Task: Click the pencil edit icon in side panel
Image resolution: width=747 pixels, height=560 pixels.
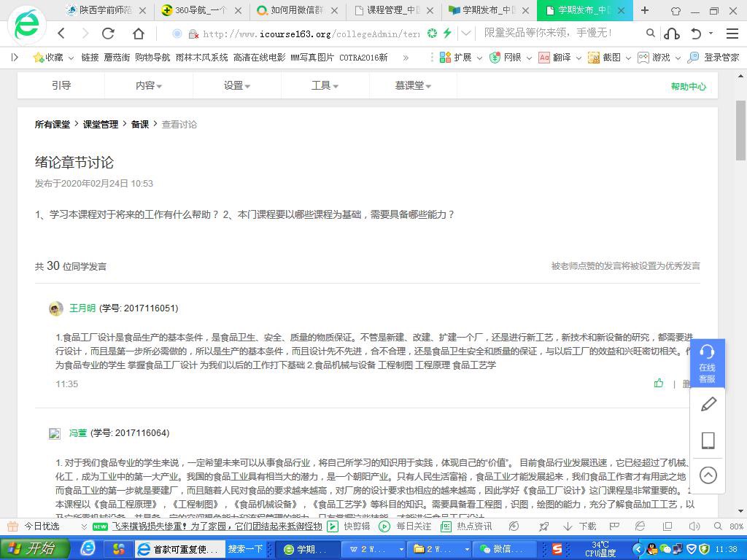Action: click(708, 405)
